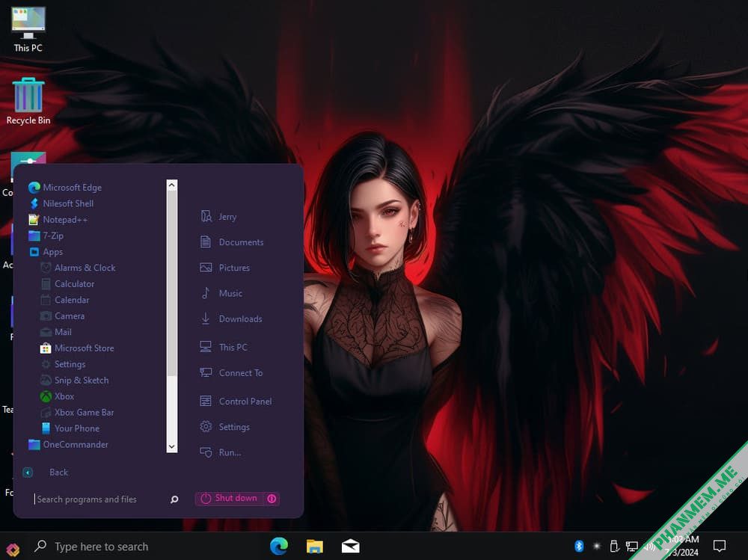Open Xbox Game Bar

77,412
